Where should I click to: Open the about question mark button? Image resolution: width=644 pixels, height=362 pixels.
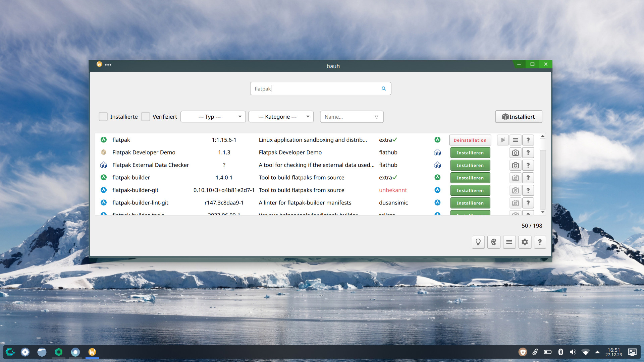[x=540, y=242]
